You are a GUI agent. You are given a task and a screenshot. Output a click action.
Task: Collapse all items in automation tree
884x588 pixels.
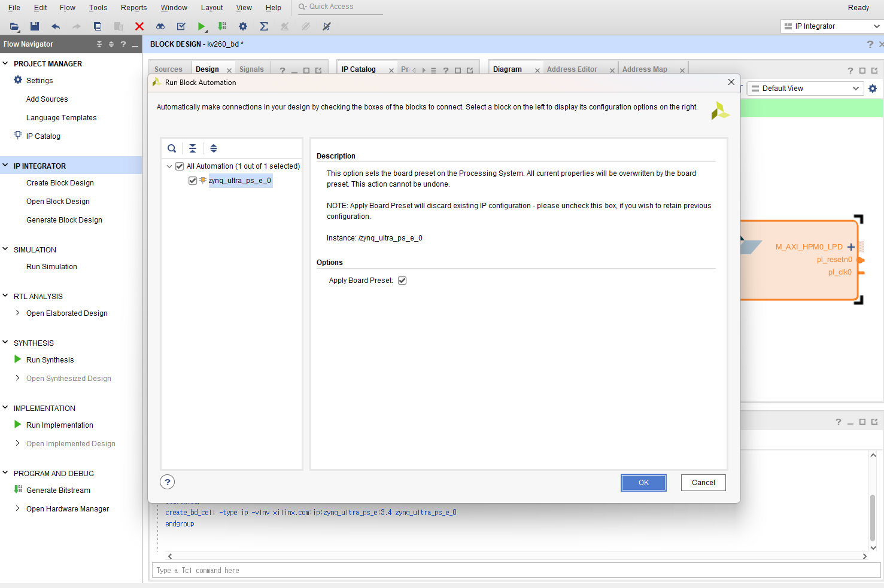tap(193, 148)
